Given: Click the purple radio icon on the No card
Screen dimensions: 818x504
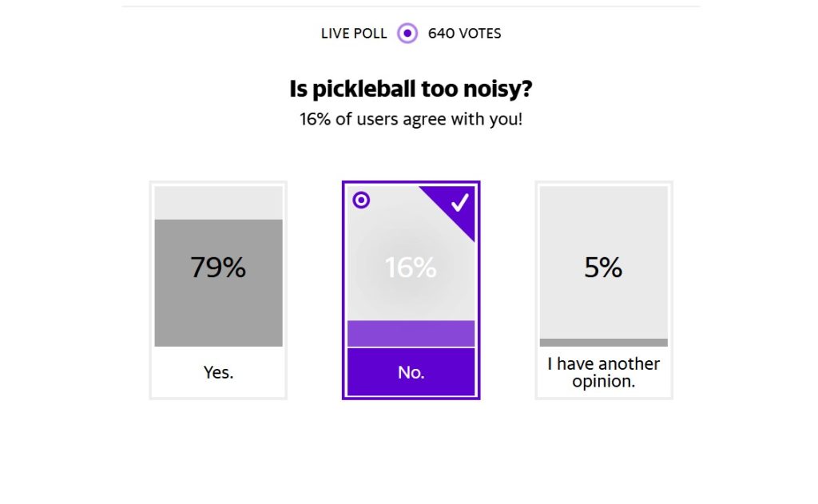Looking at the screenshot, I should tap(361, 200).
